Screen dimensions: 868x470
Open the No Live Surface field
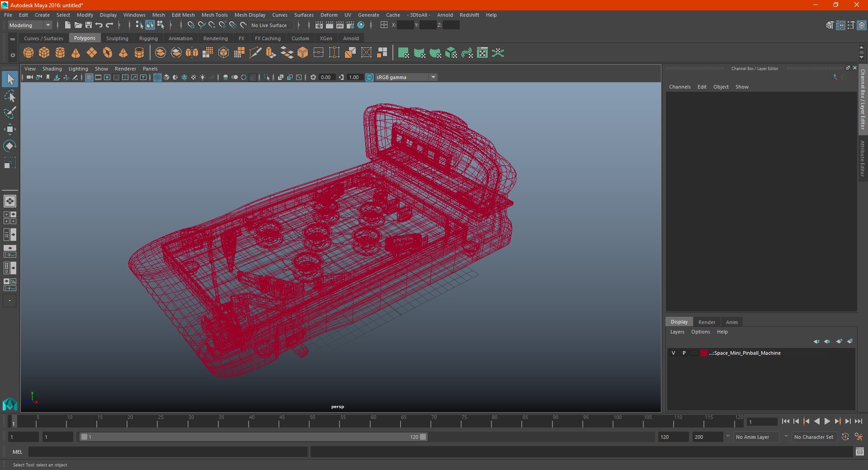(x=271, y=25)
